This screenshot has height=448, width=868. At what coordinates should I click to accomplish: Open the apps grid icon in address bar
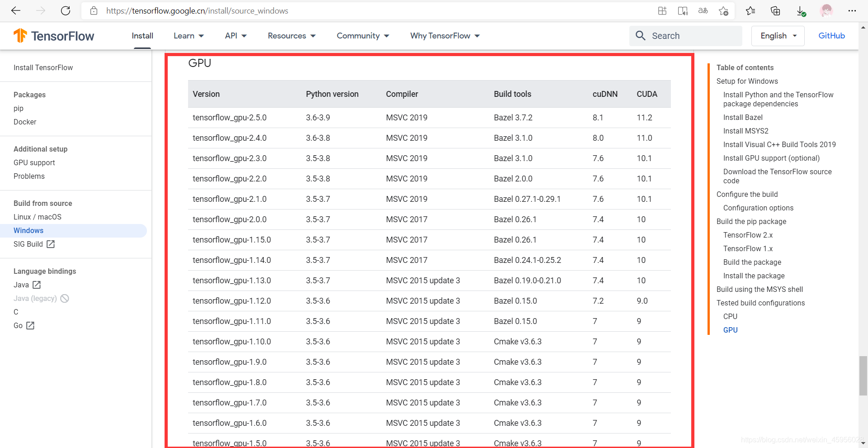click(662, 11)
